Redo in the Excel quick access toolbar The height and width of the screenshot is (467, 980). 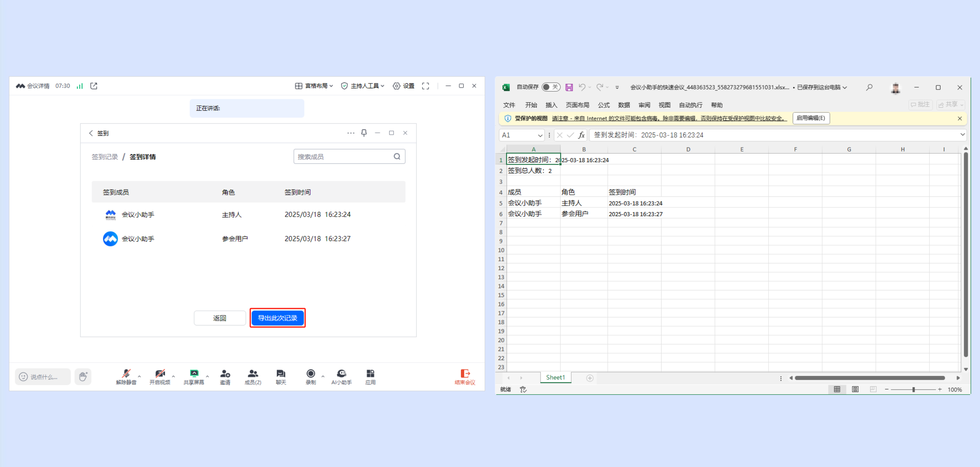(600, 87)
